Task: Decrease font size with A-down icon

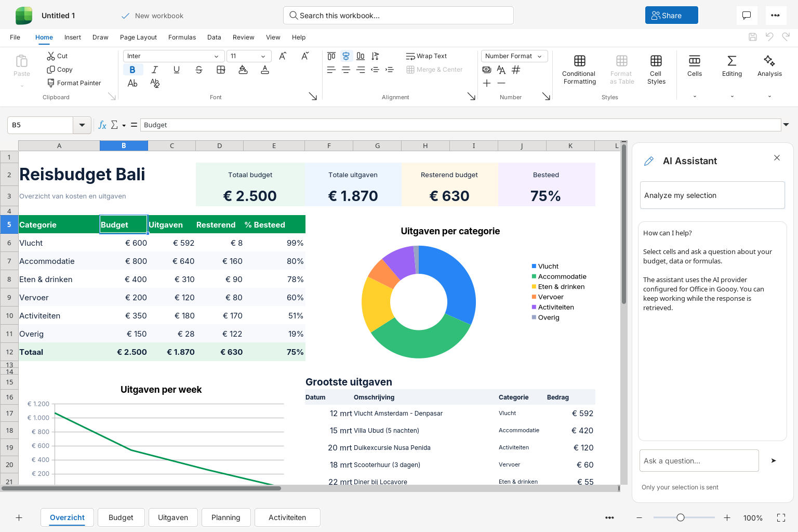Action: [x=305, y=56]
